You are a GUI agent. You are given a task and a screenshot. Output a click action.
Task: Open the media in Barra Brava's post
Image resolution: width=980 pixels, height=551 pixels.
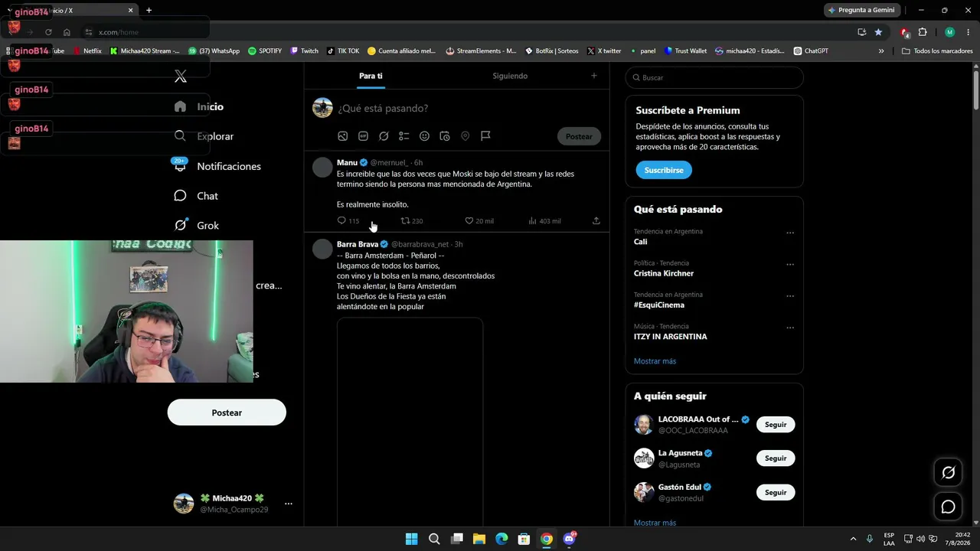pyautogui.click(x=410, y=422)
